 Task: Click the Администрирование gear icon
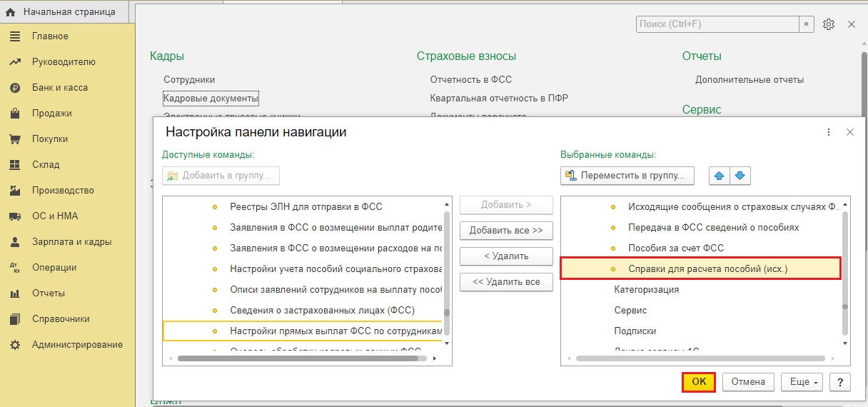[x=14, y=345]
